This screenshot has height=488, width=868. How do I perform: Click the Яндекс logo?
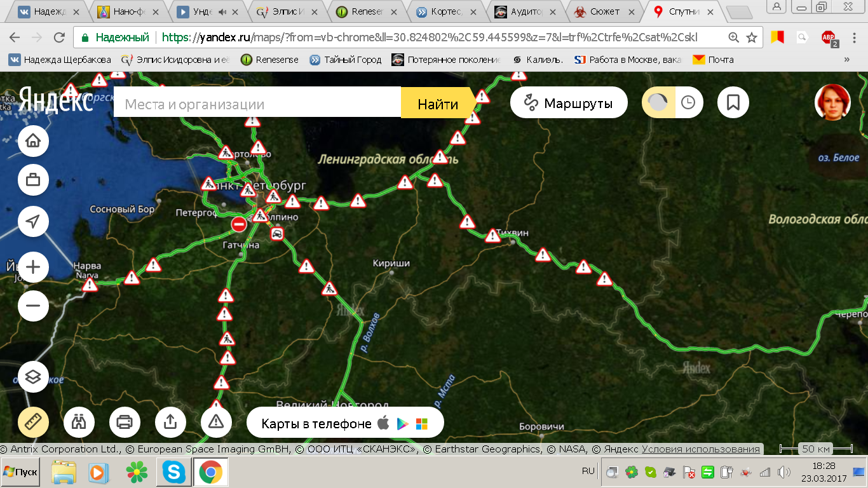(56, 100)
